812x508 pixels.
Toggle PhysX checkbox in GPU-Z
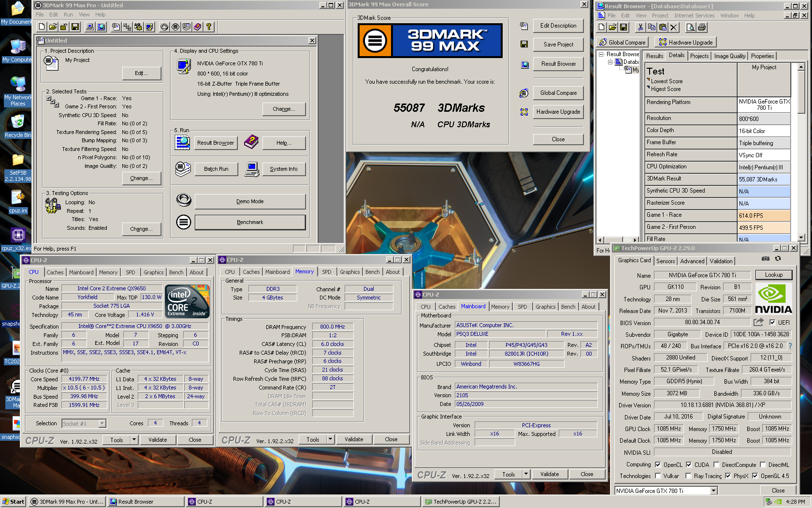728,476
